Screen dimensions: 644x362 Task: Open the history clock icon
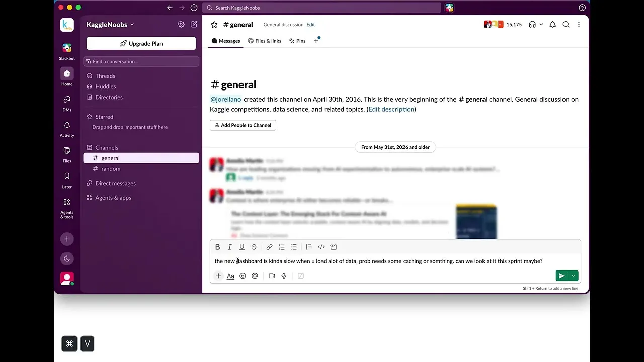[194, 8]
